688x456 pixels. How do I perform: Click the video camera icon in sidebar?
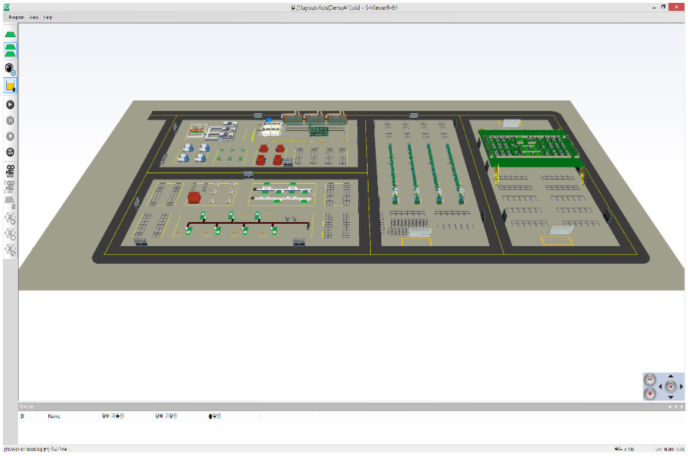pos(10,169)
